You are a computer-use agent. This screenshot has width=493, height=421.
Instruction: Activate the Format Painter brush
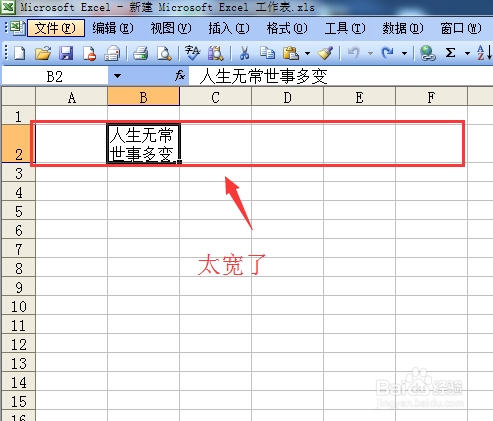(325, 53)
